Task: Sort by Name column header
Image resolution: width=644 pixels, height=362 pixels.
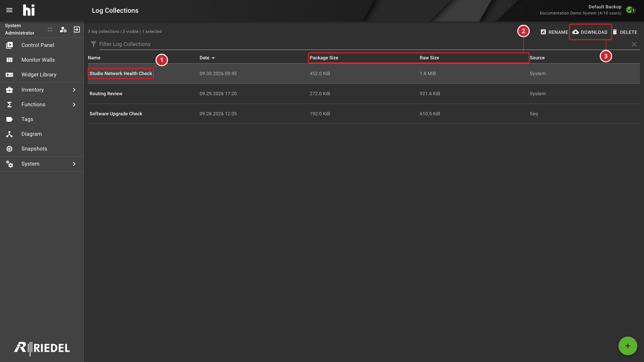Action: 94,58
